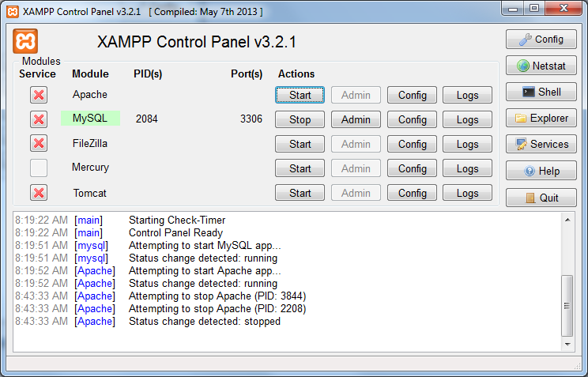Open MySQL Config options
This screenshot has width=588, height=377.
point(412,119)
